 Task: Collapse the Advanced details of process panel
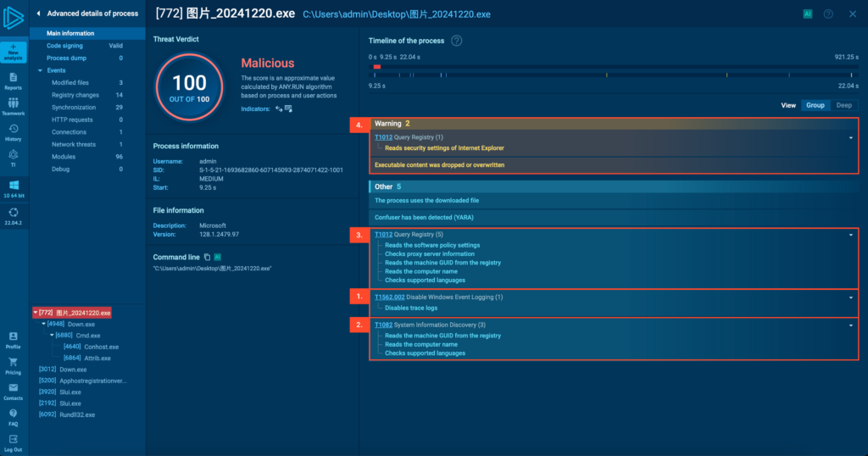(38, 14)
